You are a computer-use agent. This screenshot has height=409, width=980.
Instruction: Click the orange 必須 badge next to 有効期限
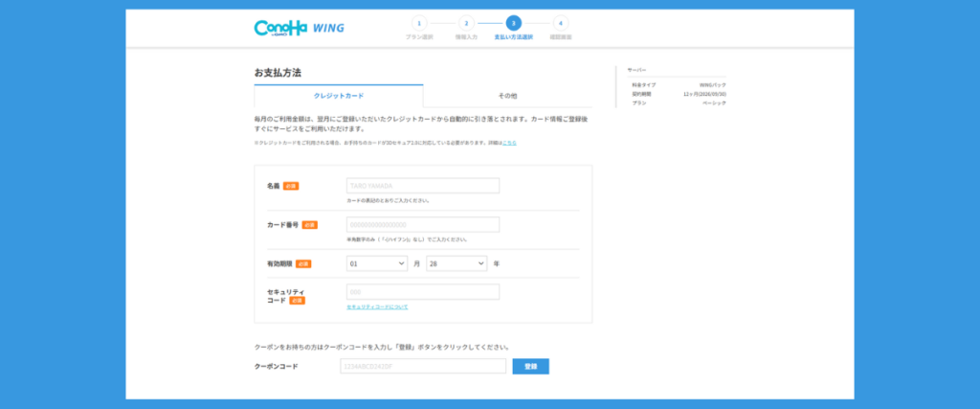click(302, 263)
